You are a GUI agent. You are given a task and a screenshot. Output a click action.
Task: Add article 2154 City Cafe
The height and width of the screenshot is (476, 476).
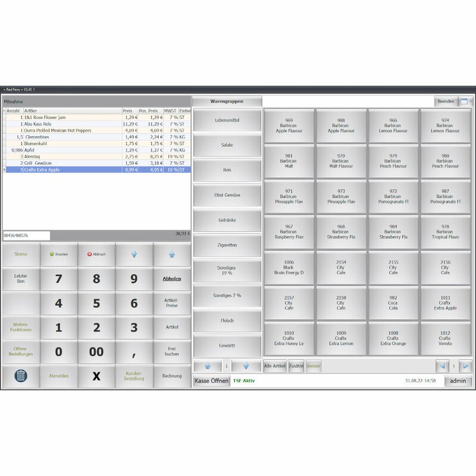tap(341, 267)
